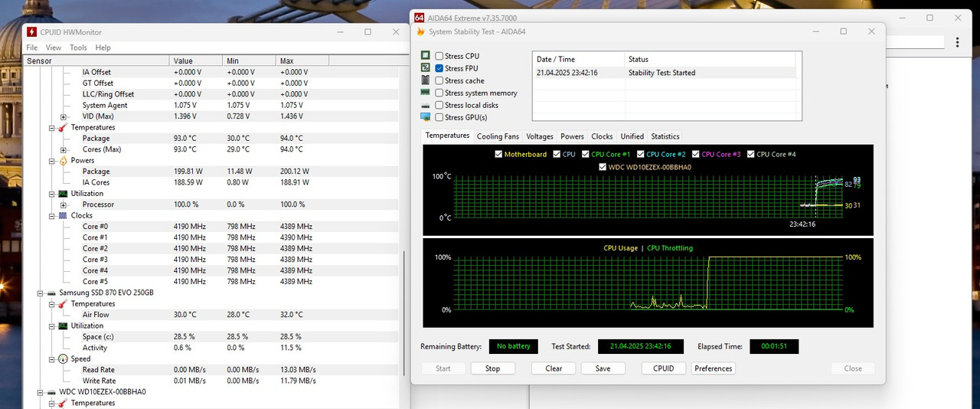Enable the Stress cache checkbox
The image size is (980, 409).
[439, 80]
